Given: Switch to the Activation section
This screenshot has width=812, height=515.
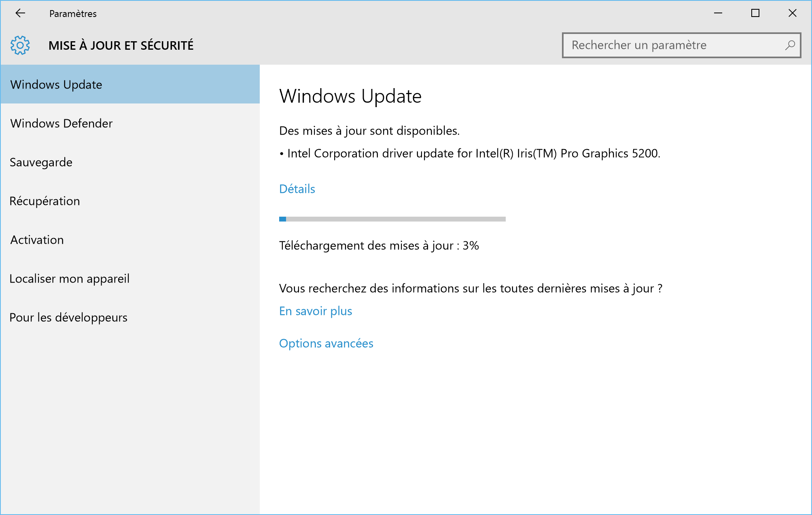Looking at the screenshot, I should coord(130,239).
